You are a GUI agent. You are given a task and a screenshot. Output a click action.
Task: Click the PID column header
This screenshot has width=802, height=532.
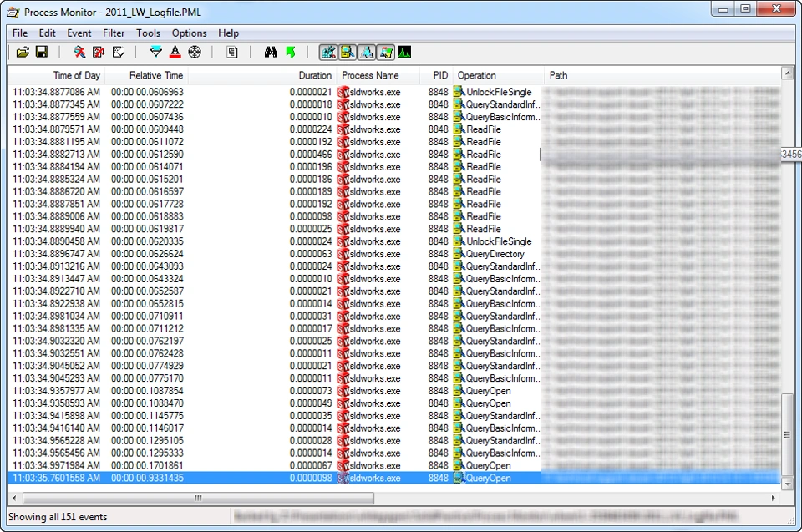pos(436,76)
